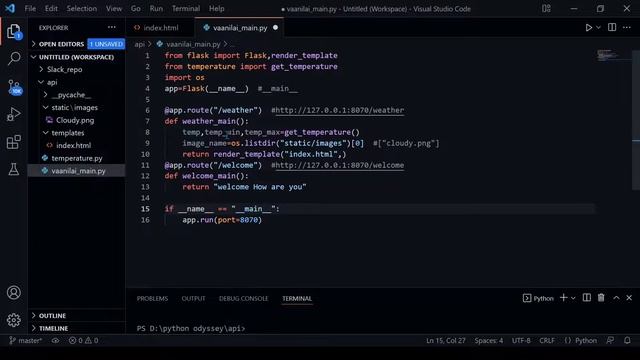The image size is (640, 360).
Task: Customize layout icon in title bar
Action: pyautogui.click(x=546, y=9)
